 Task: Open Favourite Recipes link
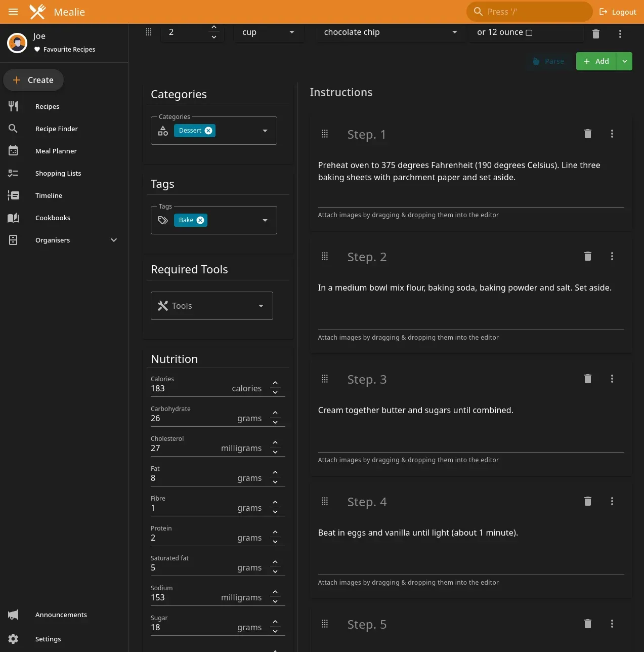point(65,49)
